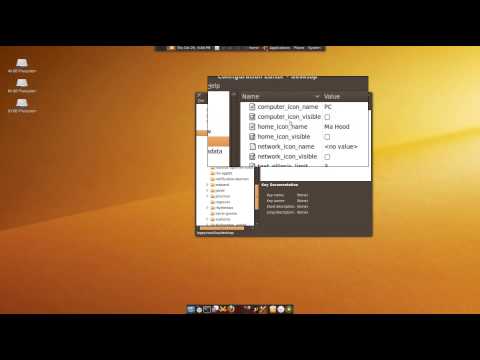Select the network_icon_name key row

click(304, 147)
